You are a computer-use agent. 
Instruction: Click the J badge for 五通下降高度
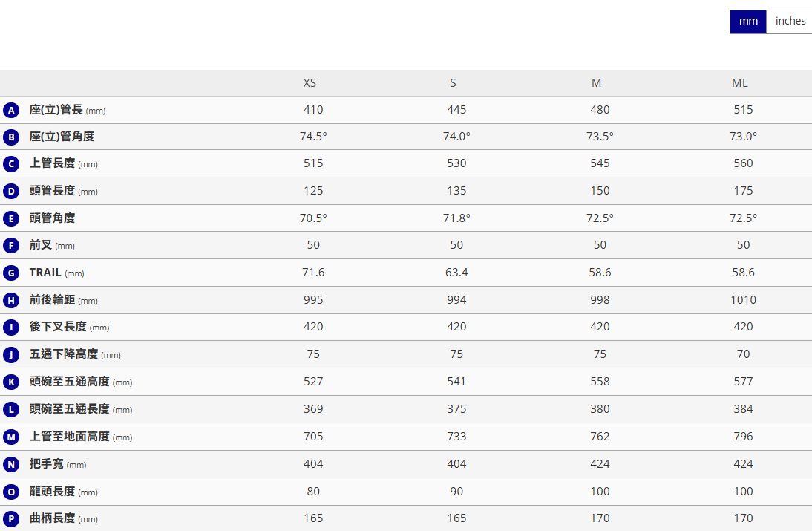pos(10,355)
